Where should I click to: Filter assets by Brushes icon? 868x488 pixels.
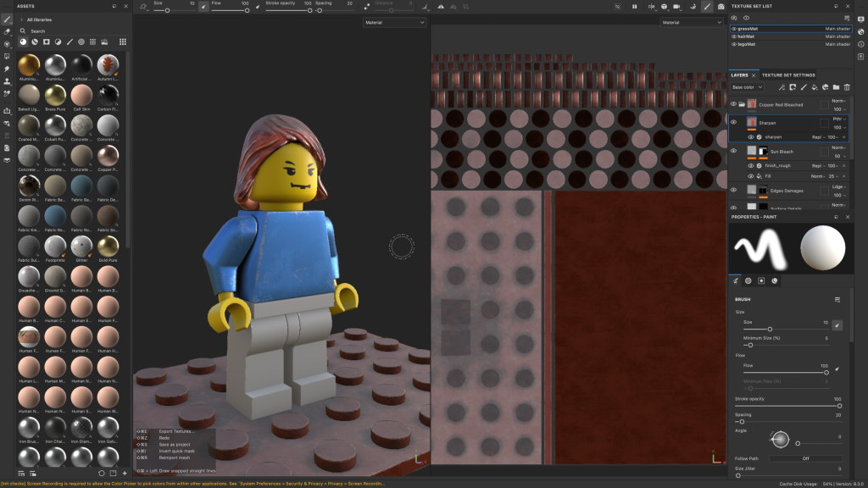coord(70,42)
